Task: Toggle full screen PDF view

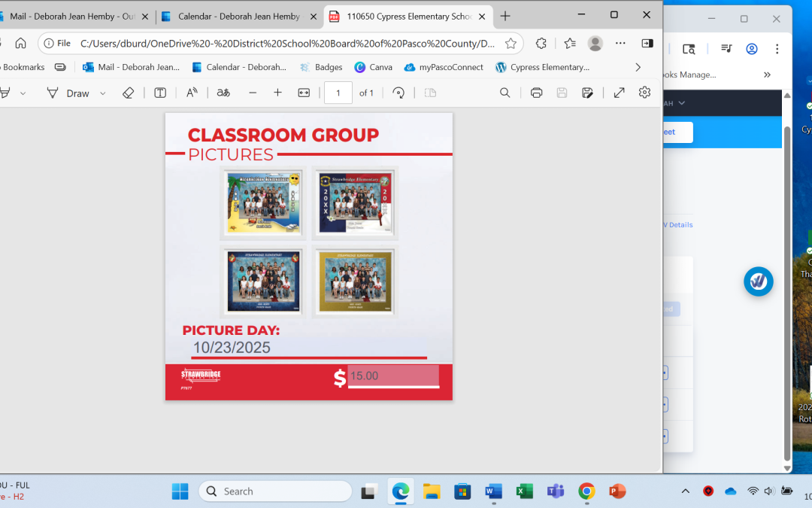Action: point(619,93)
